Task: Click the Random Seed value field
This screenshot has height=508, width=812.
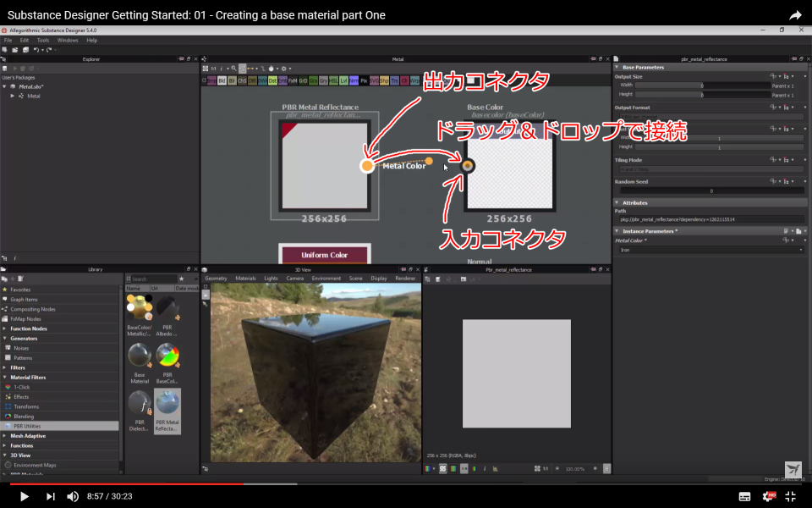Action: coord(711,190)
